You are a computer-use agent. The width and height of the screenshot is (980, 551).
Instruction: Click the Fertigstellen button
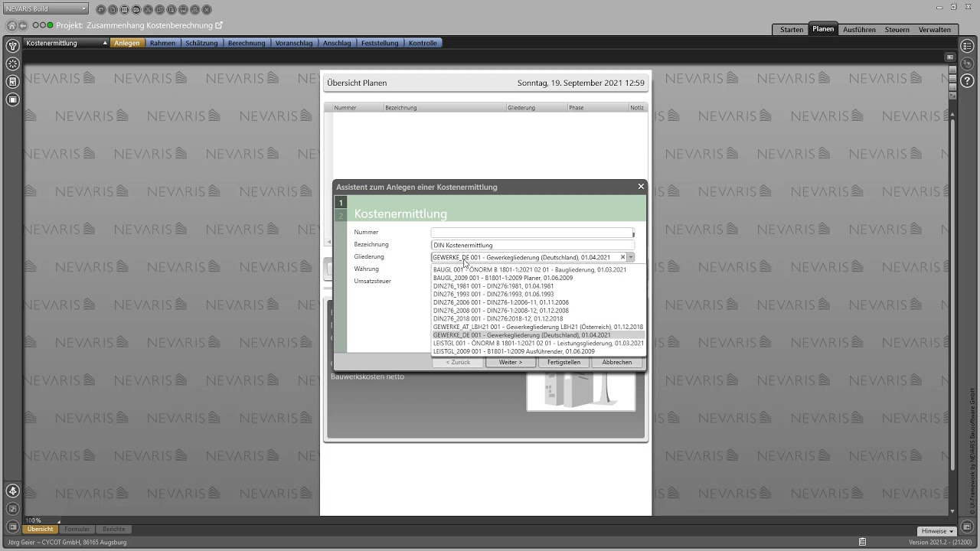click(563, 362)
